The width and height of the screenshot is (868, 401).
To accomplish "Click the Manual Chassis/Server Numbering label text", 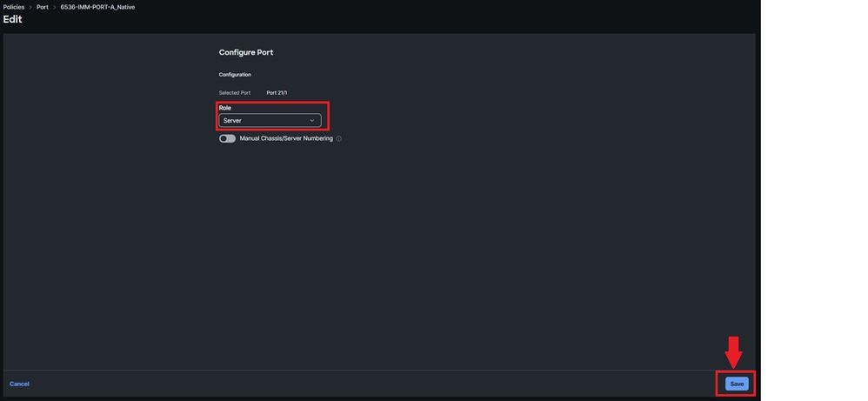I will [286, 138].
